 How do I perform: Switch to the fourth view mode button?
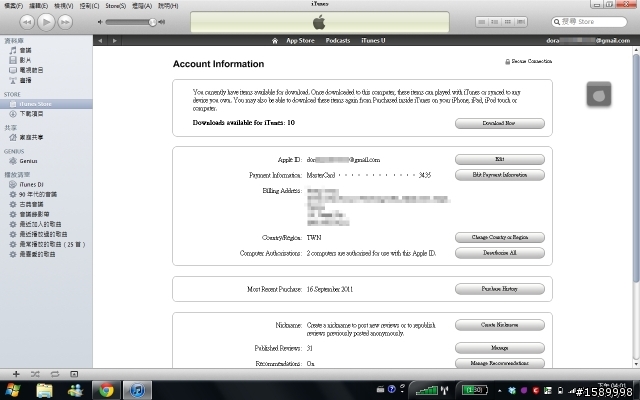[521, 22]
